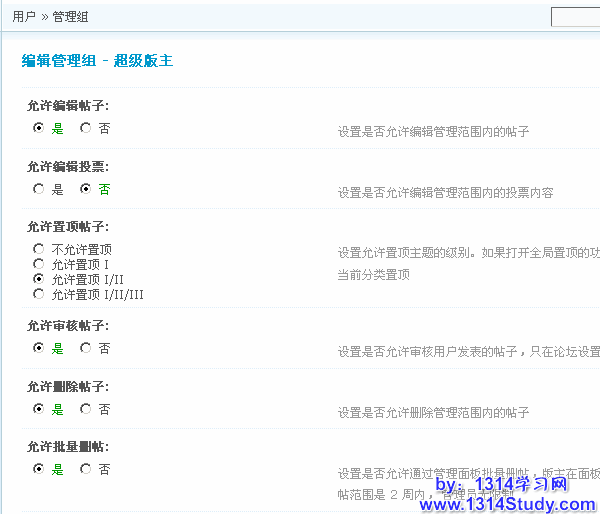Set 允许批量删帖 to 否
Viewport: 600px width, 514px height.
pyautogui.click(x=86, y=468)
